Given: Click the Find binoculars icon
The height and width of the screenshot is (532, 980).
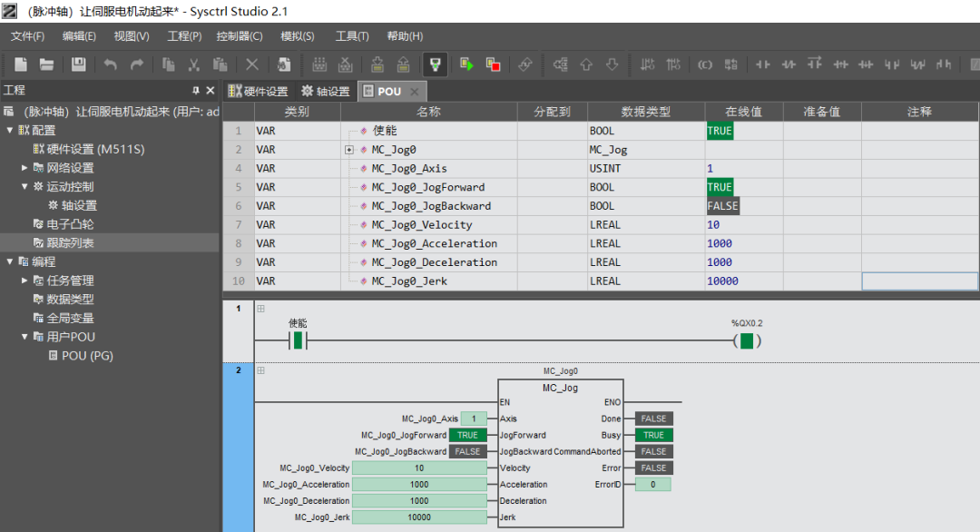Looking at the screenshot, I should [284, 64].
